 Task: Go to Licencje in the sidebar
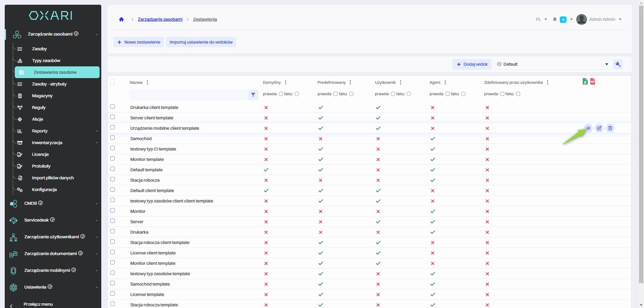coord(40,155)
